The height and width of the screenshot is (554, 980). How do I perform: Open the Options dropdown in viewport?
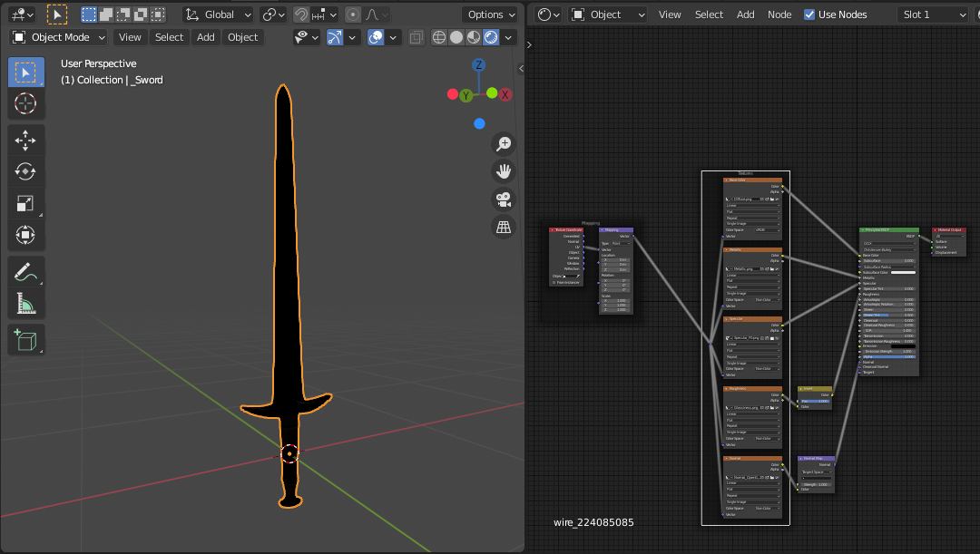(x=491, y=15)
